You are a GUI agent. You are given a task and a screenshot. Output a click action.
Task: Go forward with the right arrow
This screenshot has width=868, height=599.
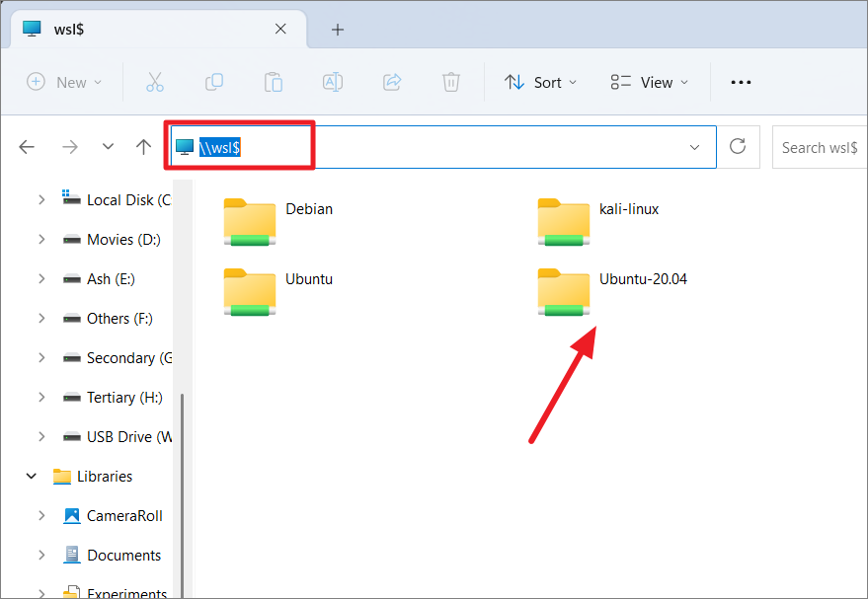70,147
